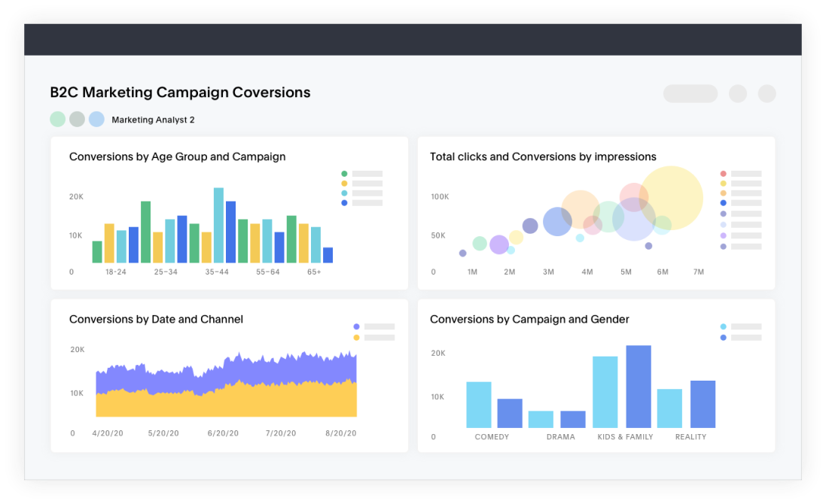Toggle the dark blue legend dot in Age Group chart
Screen dimensions: 826x504
(x=344, y=203)
